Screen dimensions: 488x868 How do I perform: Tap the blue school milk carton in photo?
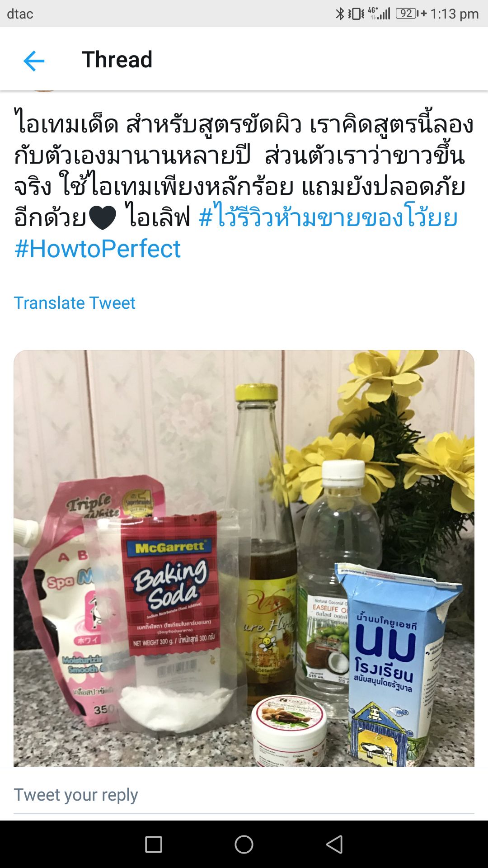pyautogui.click(x=398, y=665)
